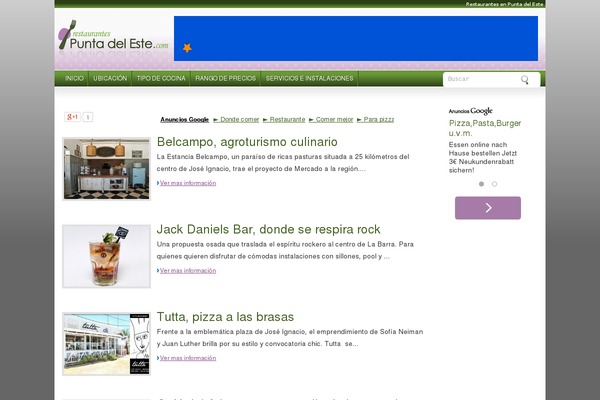Select the second ad carousel dot

(x=494, y=184)
